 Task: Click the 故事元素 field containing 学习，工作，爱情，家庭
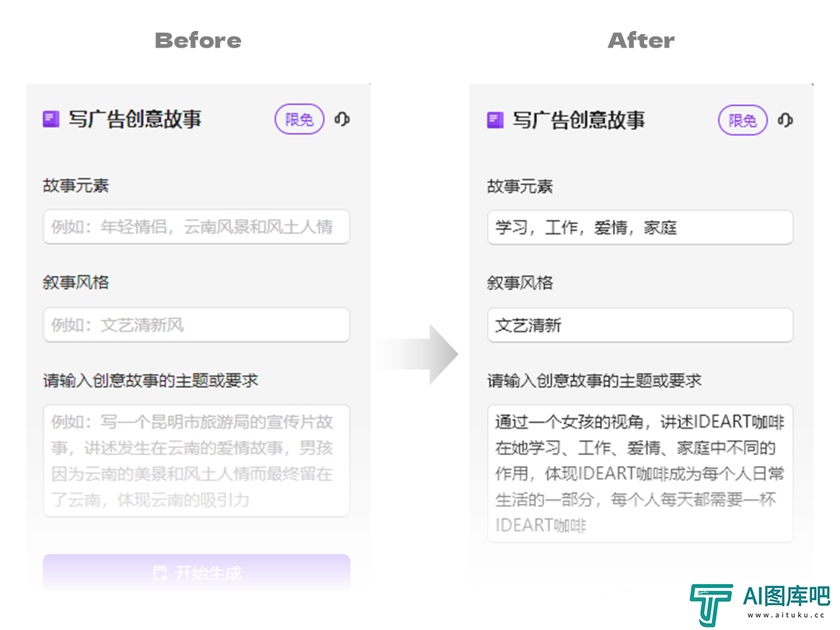(640, 227)
